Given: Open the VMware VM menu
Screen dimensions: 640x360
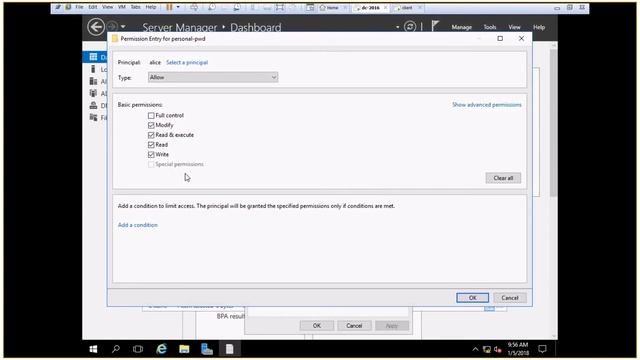Looking at the screenshot, I should pyautogui.click(x=122, y=7).
